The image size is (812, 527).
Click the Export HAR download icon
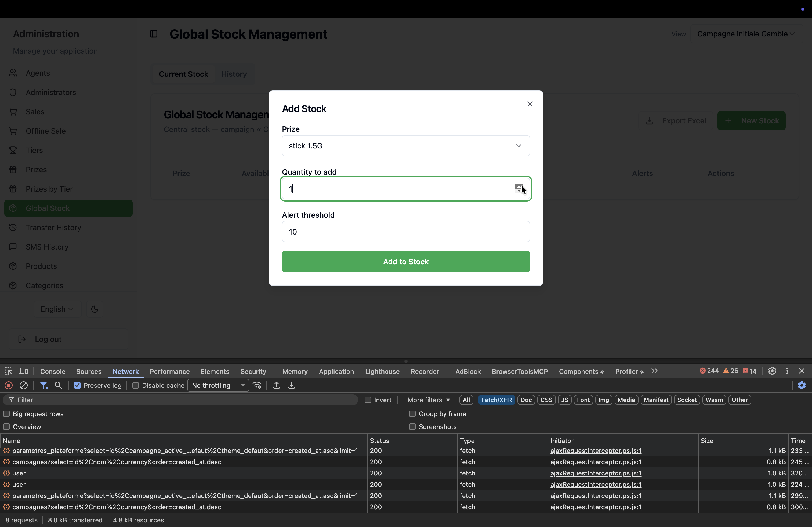[x=291, y=385]
